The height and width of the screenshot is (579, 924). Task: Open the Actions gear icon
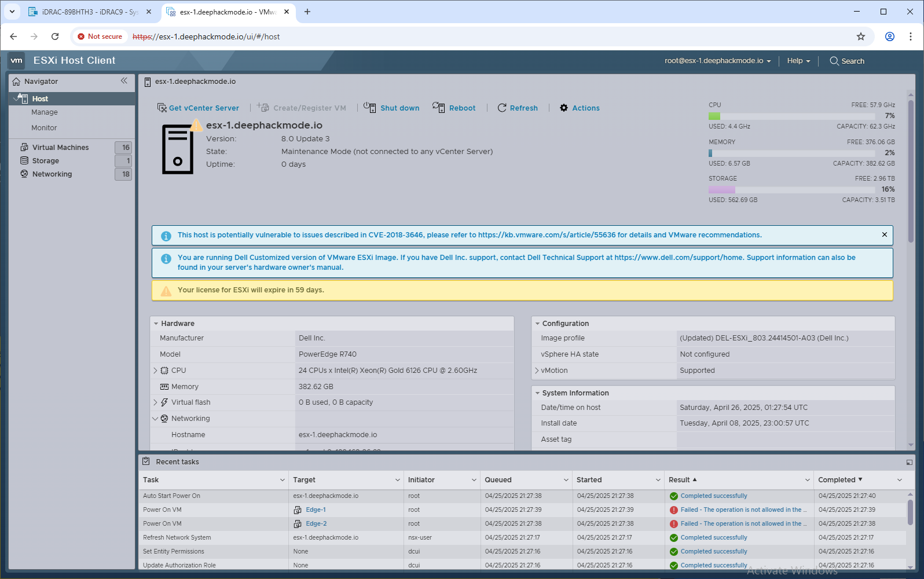[x=564, y=108]
